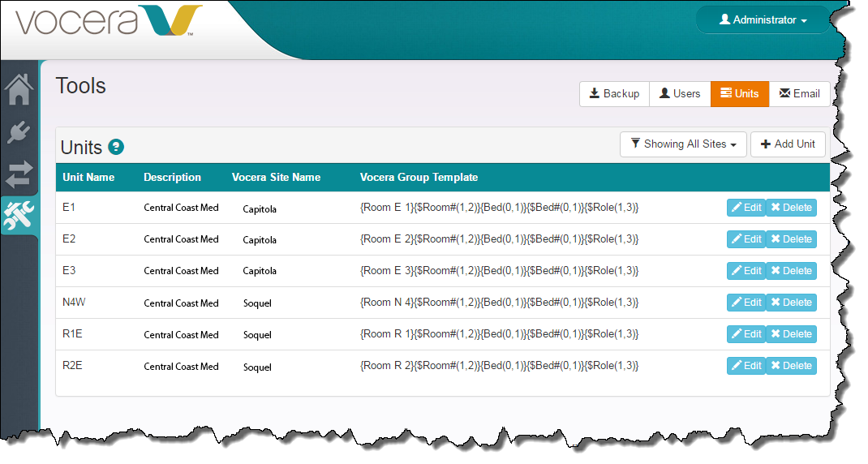Delete the R1E unit
The height and width of the screenshot is (464, 868).
791,334
